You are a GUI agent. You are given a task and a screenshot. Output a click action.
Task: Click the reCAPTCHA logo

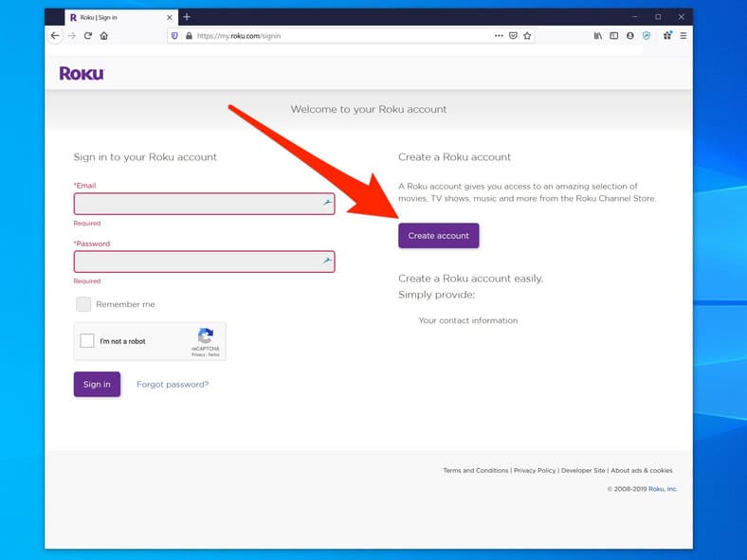[206, 335]
